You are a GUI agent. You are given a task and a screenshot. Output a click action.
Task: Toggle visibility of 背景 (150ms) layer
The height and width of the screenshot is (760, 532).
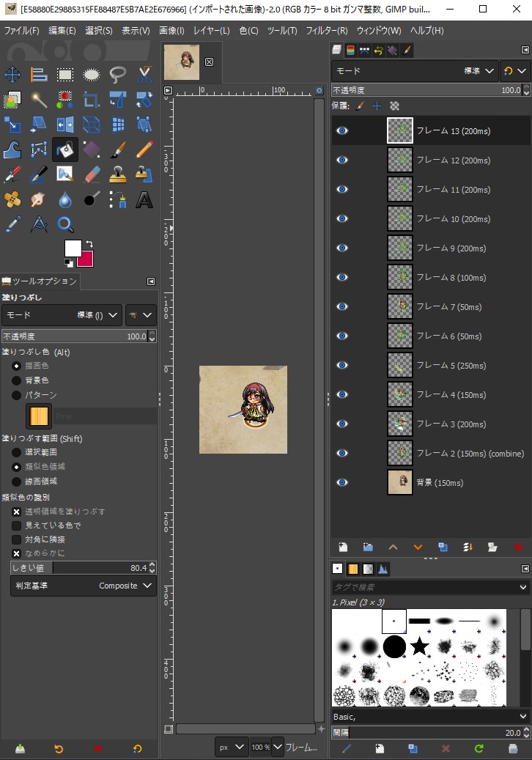pyautogui.click(x=342, y=482)
